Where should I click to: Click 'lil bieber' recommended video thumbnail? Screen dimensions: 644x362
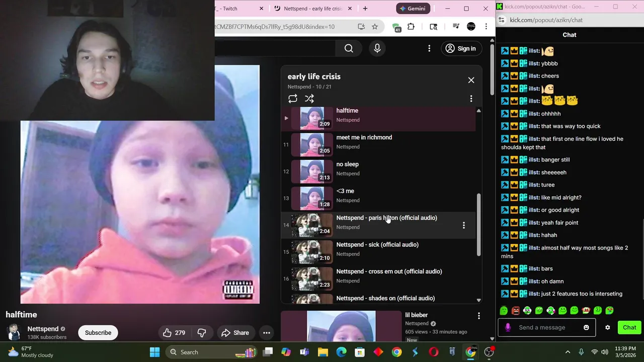[x=341, y=326]
